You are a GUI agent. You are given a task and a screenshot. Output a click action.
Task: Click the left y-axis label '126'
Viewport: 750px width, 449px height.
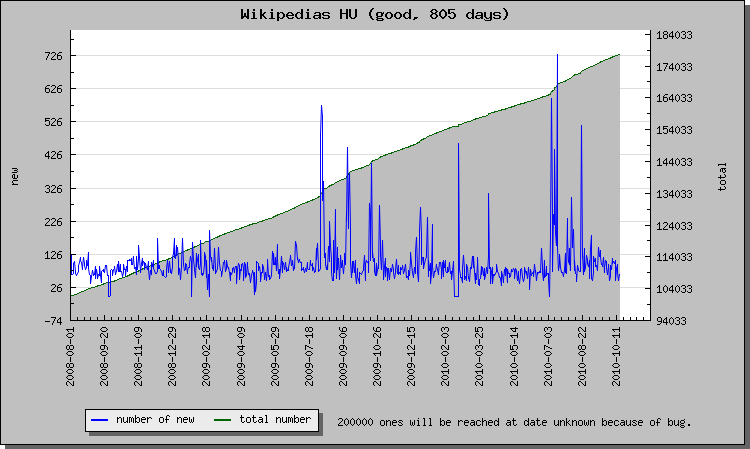54,255
